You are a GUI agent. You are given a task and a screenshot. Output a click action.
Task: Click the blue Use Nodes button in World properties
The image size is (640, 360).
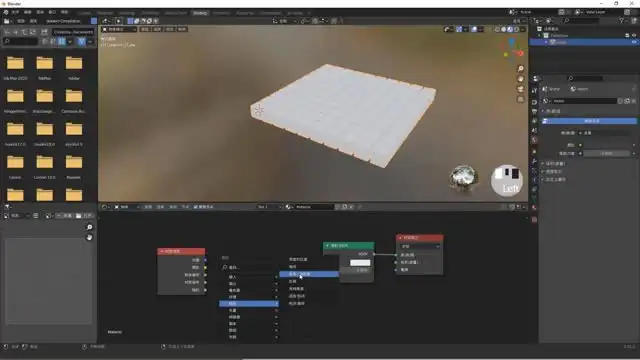(589, 121)
